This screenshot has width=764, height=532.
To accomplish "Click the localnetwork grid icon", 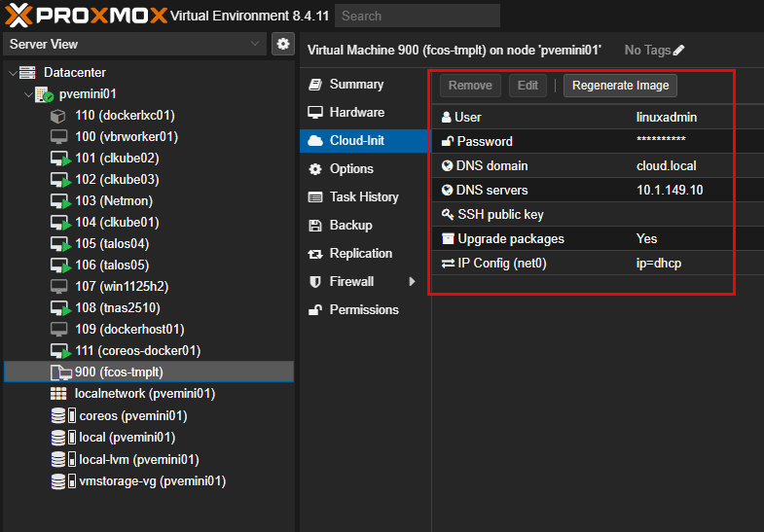I will coord(58,393).
